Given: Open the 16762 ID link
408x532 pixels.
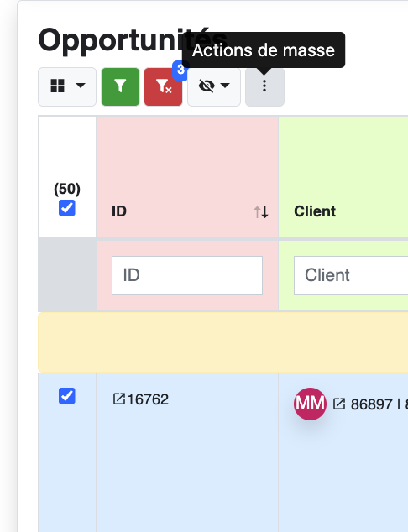Looking at the screenshot, I should click(x=148, y=399).
